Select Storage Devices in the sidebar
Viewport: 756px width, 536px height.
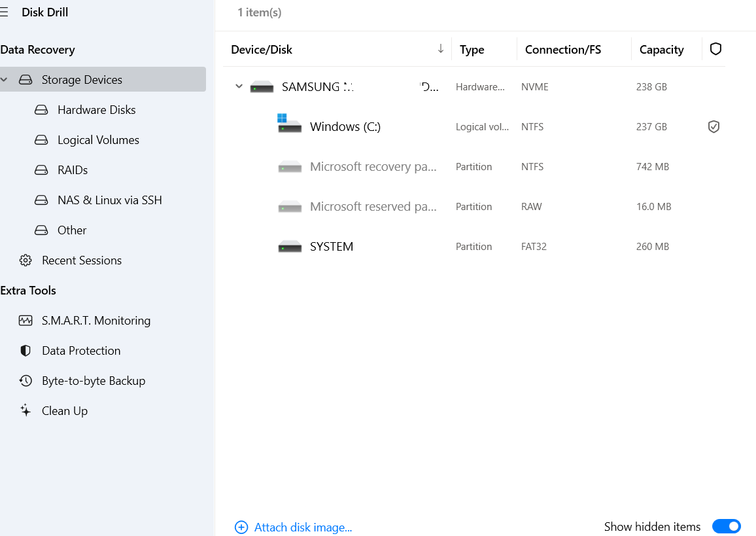pos(103,80)
